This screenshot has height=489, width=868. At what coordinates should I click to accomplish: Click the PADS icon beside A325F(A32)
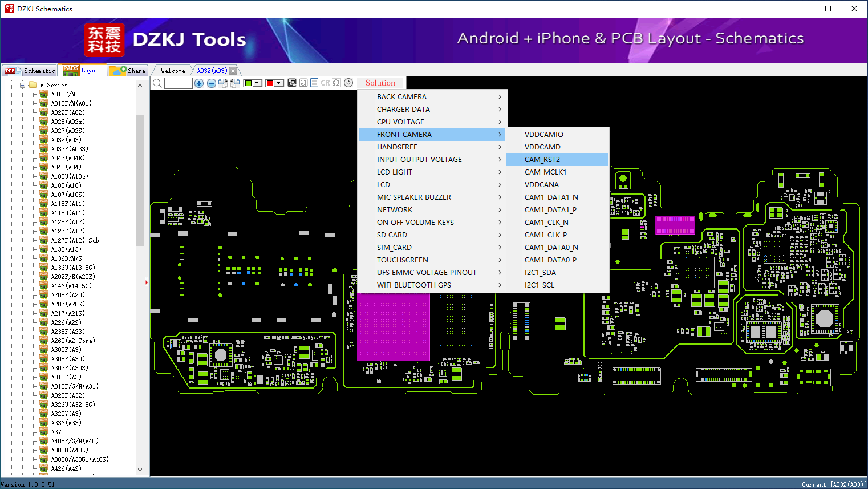coord(44,395)
